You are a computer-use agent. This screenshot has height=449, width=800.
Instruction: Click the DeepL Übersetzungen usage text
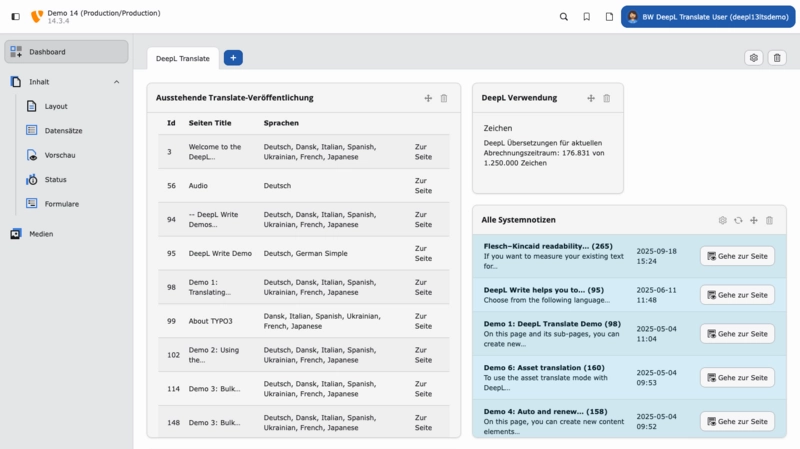click(x=544, y=153)
